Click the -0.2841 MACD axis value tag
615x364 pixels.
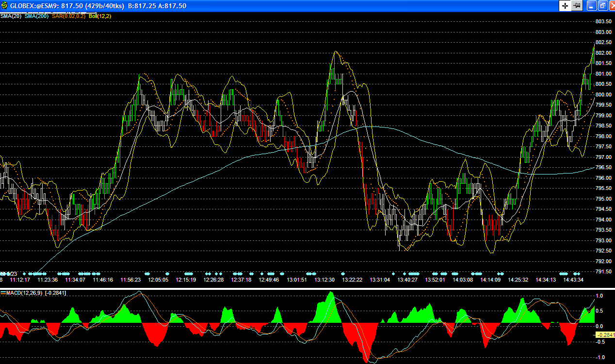click(604, 335)
